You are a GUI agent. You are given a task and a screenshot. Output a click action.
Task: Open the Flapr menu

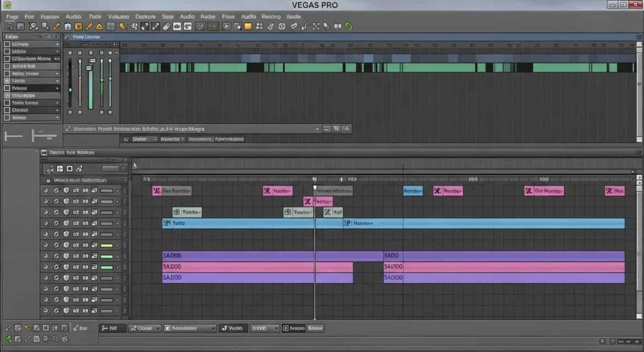coord(12,16)
